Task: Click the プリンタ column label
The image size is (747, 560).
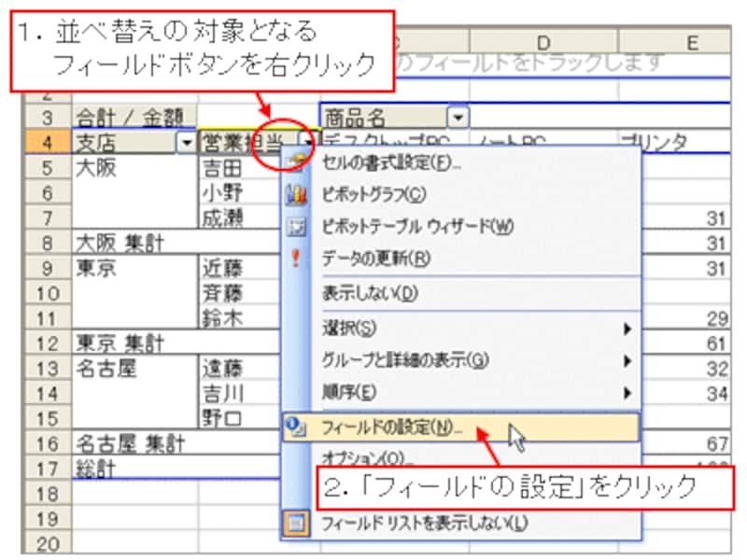Action: [655, 142]
